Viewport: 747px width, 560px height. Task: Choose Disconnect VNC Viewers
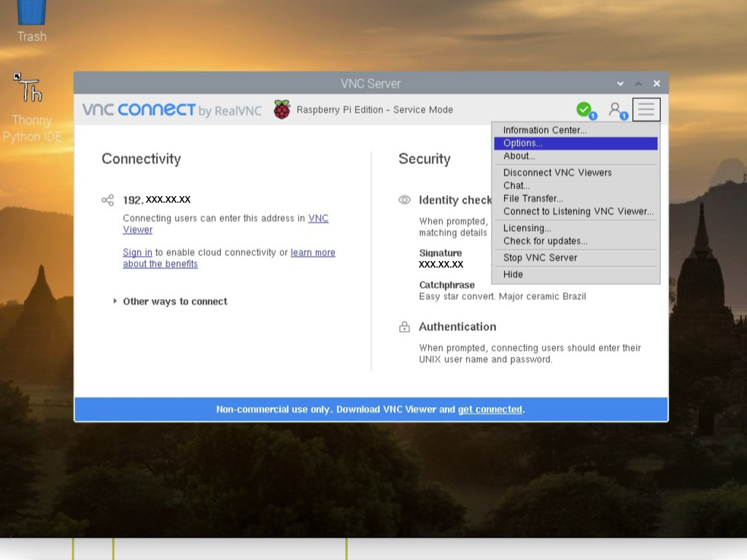[576, 173]
